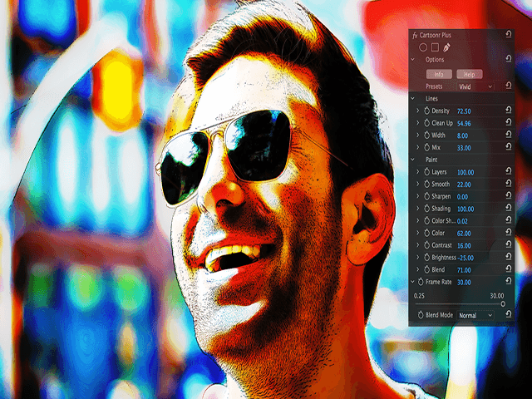Toggle animation stopwatch for Blend Mode
This screenshot has height=399, width=532.
(421, 315)
